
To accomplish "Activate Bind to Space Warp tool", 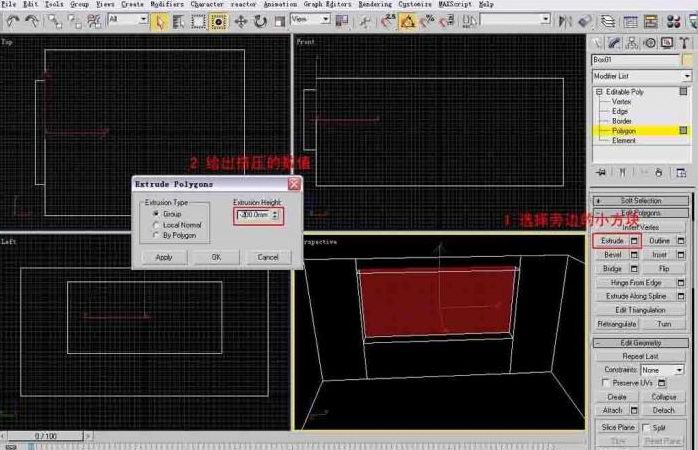I will tap(94, 21).
